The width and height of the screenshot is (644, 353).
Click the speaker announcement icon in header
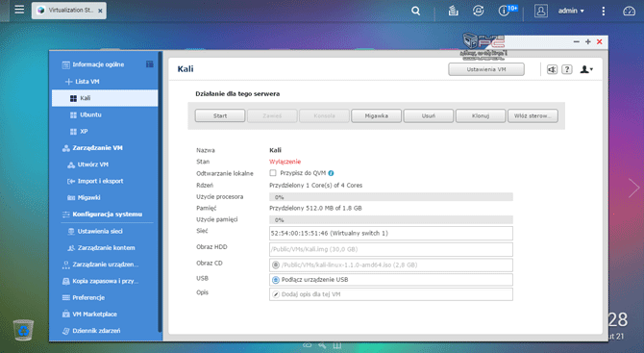point(552,70)
